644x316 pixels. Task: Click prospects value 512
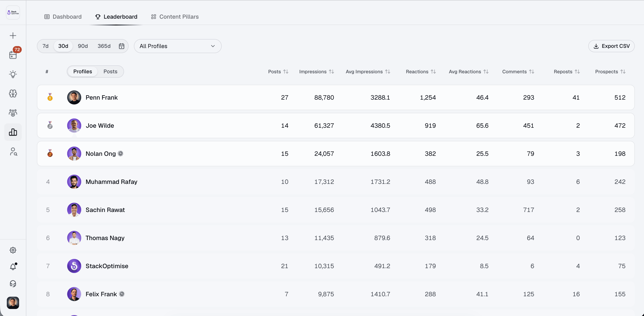[x=620, y=97]
